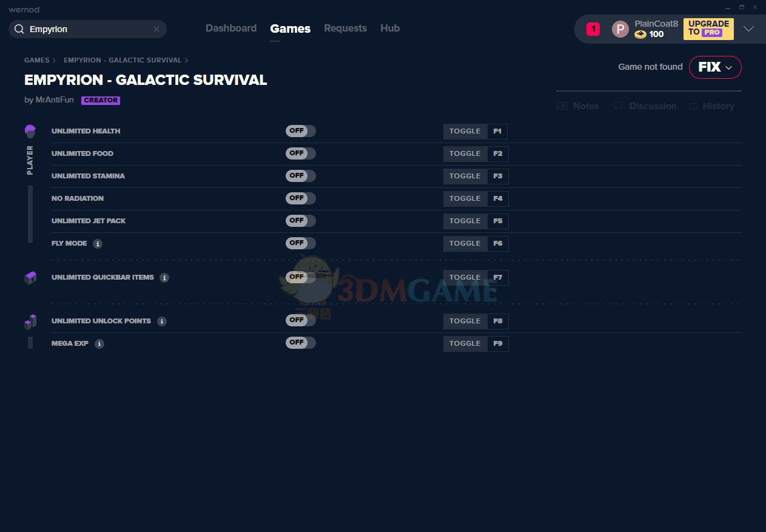Click the PlainCoat8 profile avatar
The height and width of the screenshot is (532, 766).
point(620,29)
